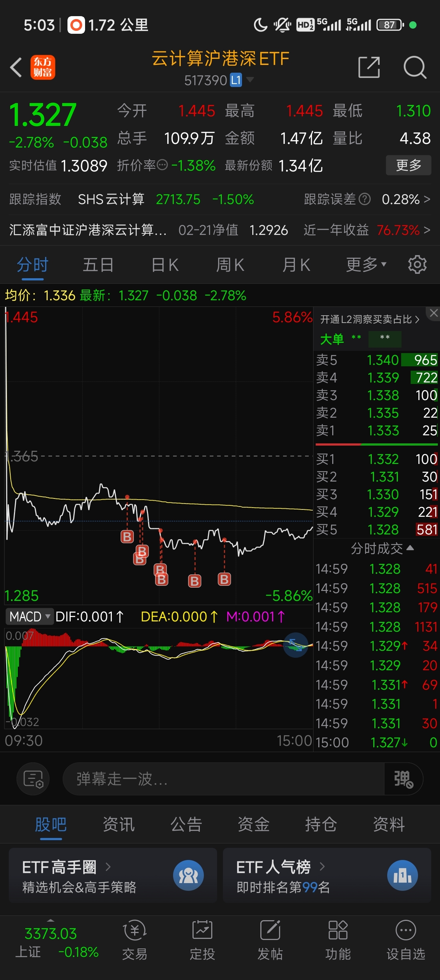Open ETF人气榜 chart icon

pos(402,875)
